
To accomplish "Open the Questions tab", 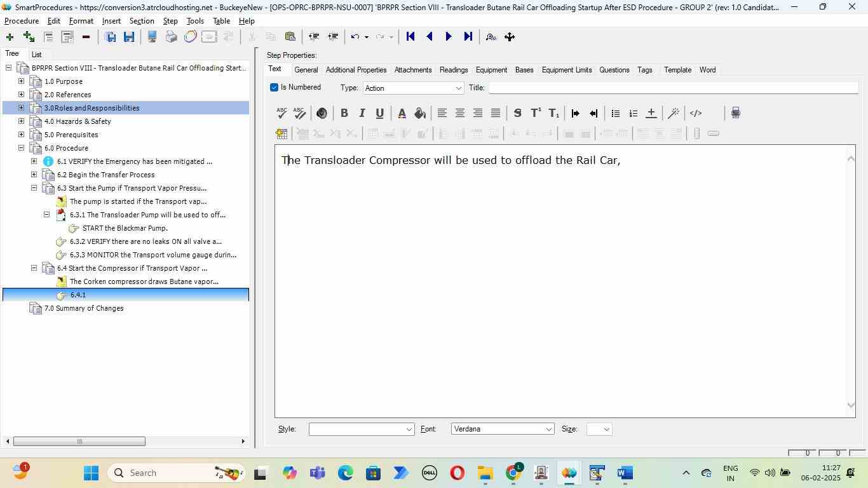I will (614, 70).
